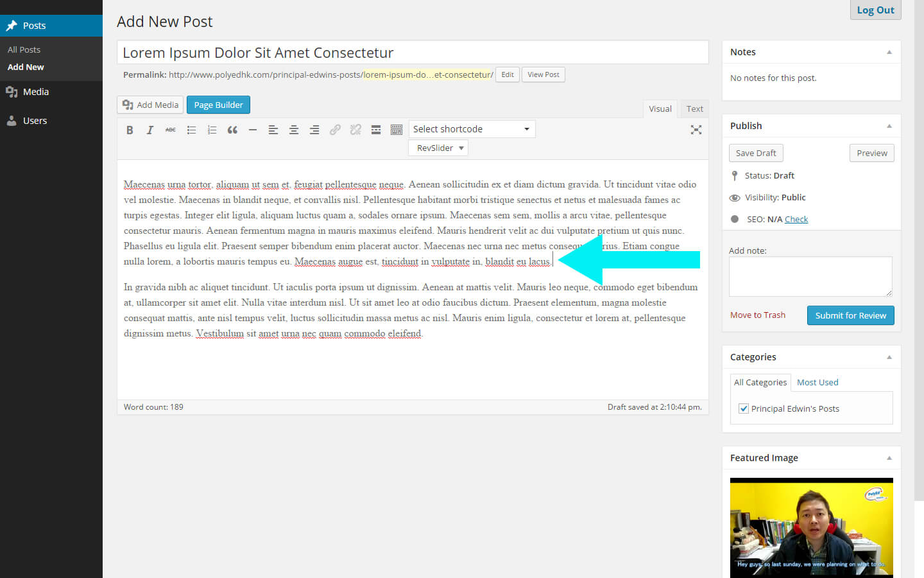Click Submit for Review
Image resolution: width=924 pixels, height=578 pixels.
(851, 315)
